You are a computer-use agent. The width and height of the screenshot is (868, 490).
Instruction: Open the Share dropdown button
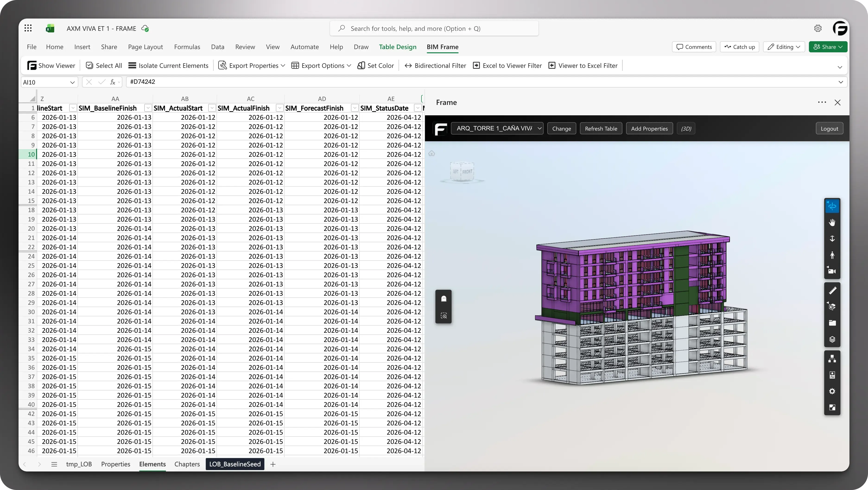point(828,47)
